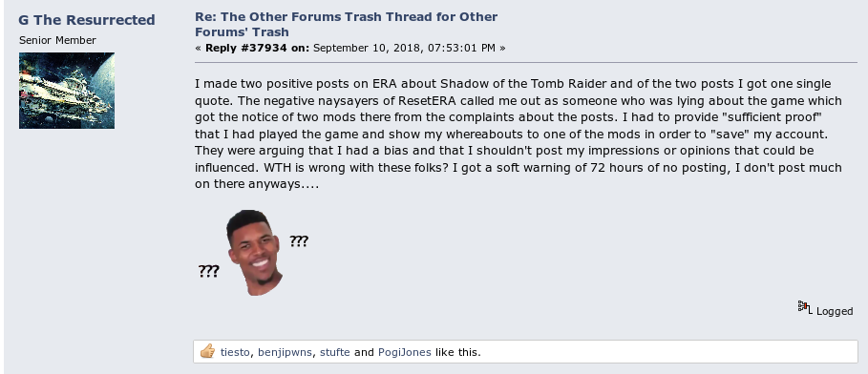The image size is (868, 374).
Task: Click the 'Logged' text label
Action: pos(835,311)
